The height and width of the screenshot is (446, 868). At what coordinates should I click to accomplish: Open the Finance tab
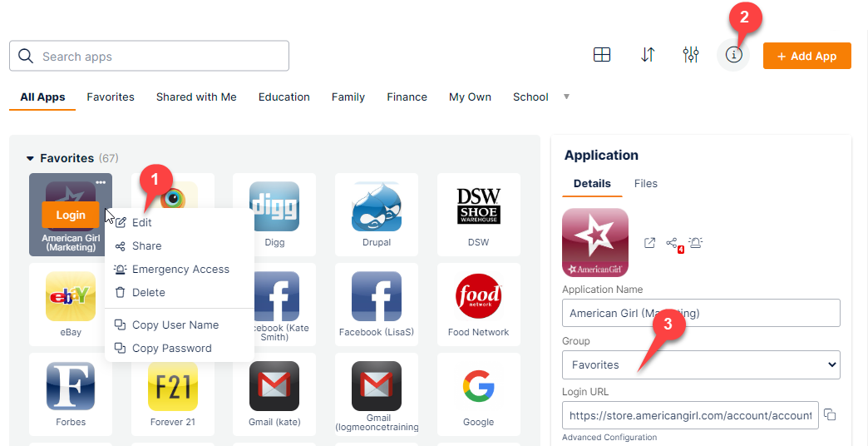tap(407, 97)
